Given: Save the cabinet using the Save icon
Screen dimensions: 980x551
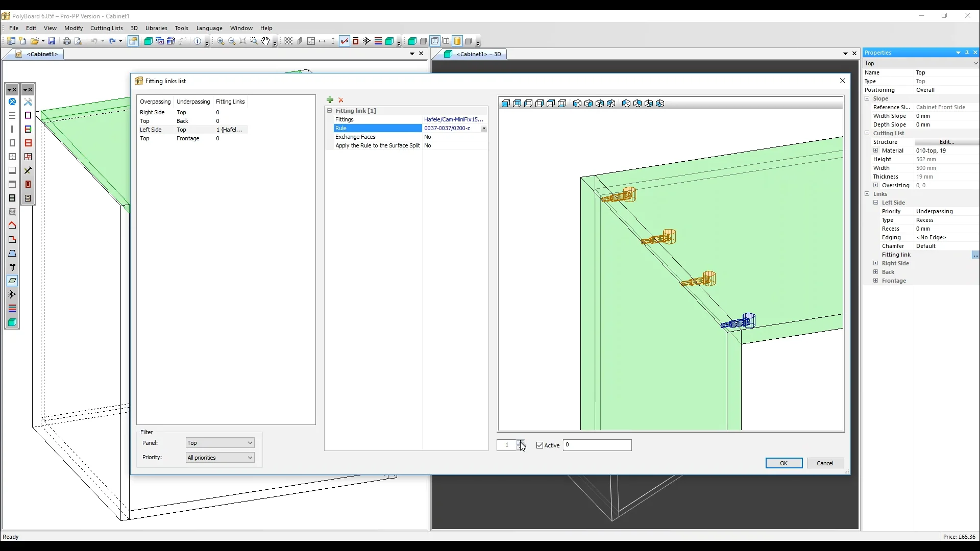Looking at the screenshot, I should pos(53,41).
